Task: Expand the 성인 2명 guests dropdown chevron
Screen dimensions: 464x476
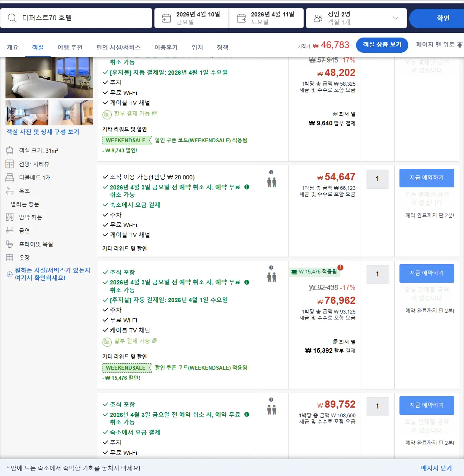Action: click(x=395, y=18)
